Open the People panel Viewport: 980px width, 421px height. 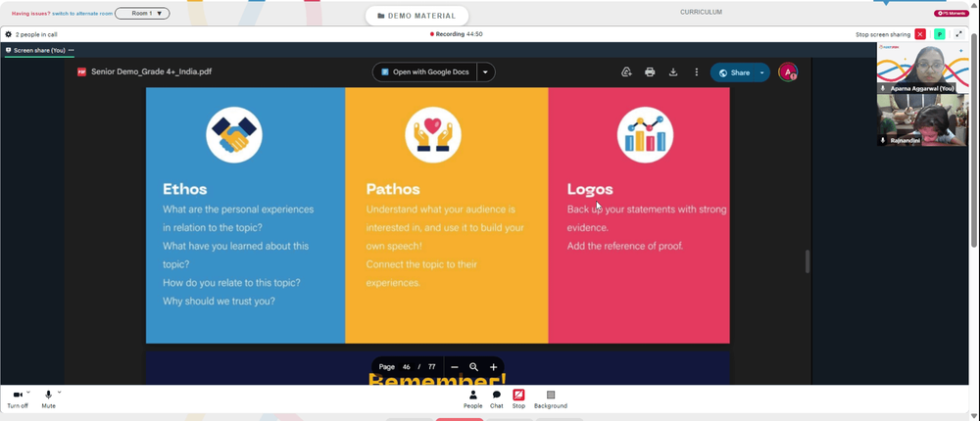473,399
